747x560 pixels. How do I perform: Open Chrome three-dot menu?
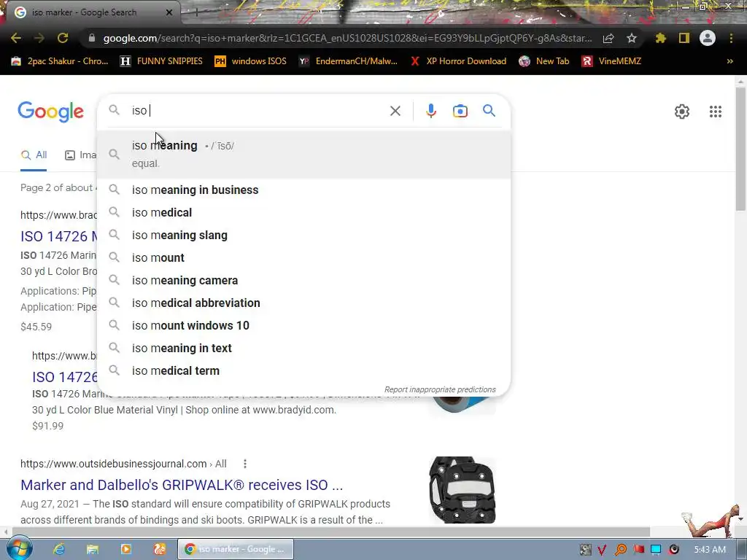coord(731,38)
